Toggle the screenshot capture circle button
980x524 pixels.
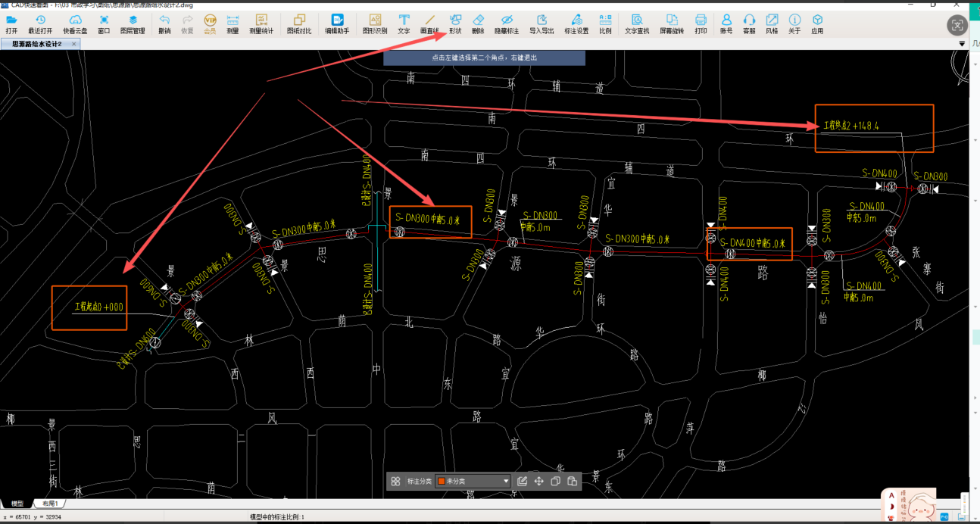[957, 25]
